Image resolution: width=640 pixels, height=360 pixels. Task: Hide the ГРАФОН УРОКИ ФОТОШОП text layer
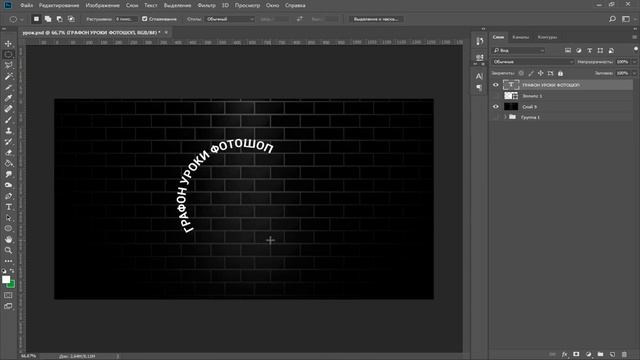coord(496,85)
